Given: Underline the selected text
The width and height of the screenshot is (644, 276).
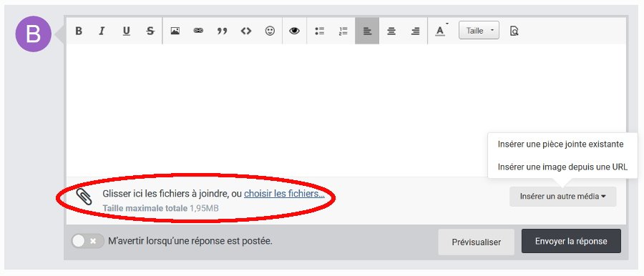Looking at the screenshot, I should click(x=127, y=31).
